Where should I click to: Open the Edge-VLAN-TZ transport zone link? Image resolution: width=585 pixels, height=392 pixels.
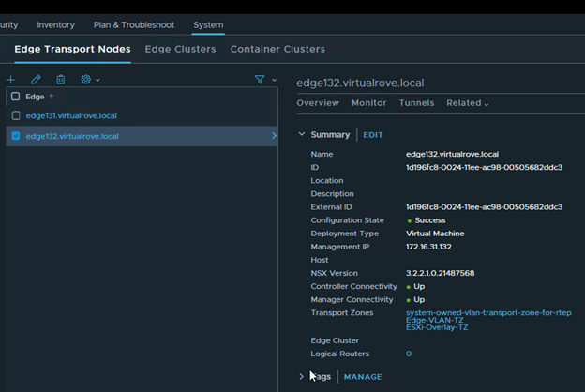click(433, 321)
